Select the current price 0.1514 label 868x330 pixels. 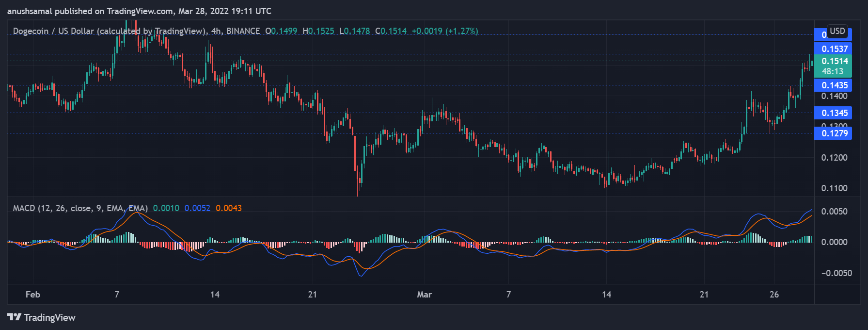tap(834, 61)
